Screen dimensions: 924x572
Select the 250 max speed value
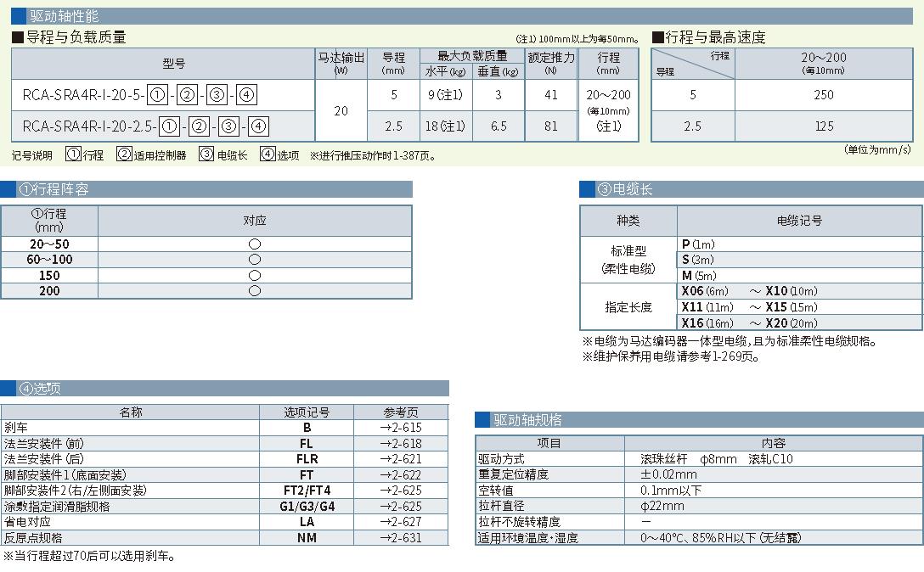pos(823,95)
